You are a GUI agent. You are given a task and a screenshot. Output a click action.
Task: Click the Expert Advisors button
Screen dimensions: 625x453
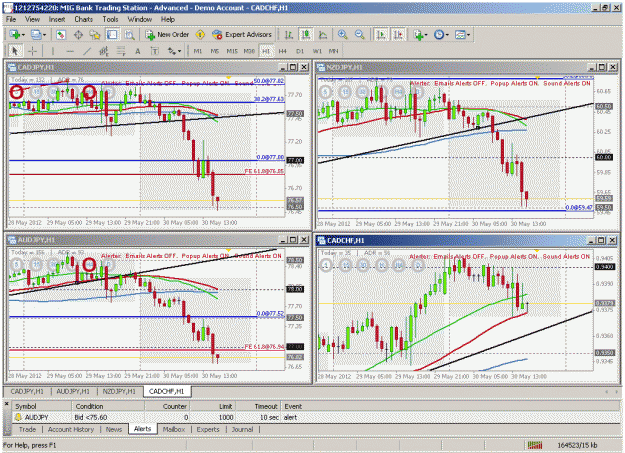242,35
